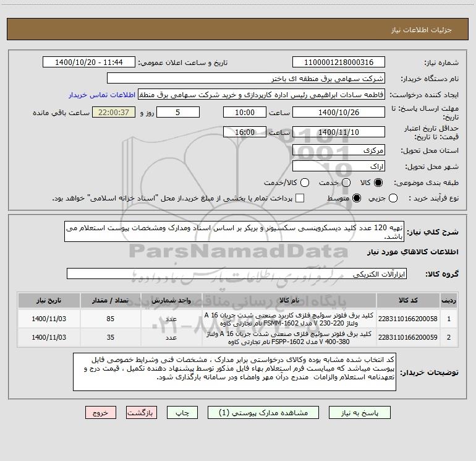Click the اطلاعات کالاهای مورد نیاز heading
476x461 pixels.
click(412, 252)
